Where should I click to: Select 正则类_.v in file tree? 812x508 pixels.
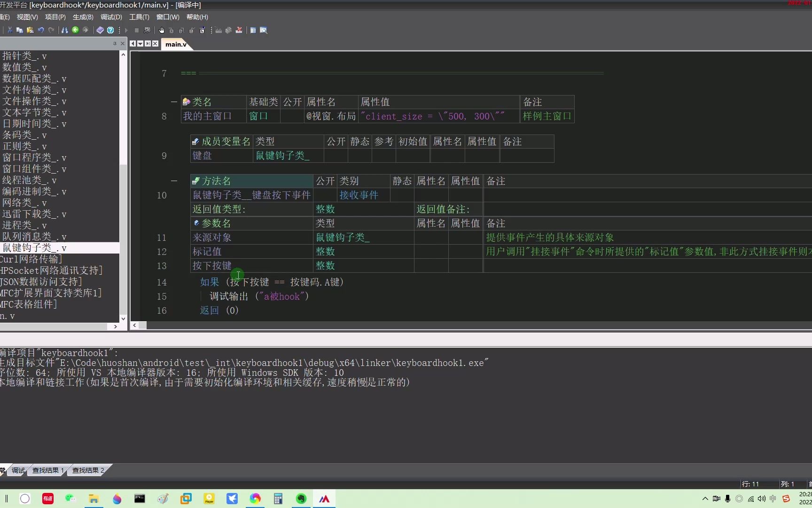pyautogui.click(x=24, y=146)
